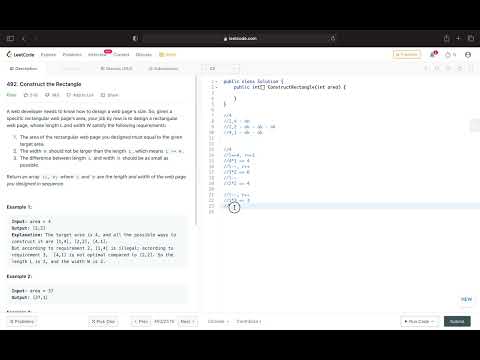Click the NEW badge at the bottom right of the editor
480x360 pixels.
tap(466, 299)
